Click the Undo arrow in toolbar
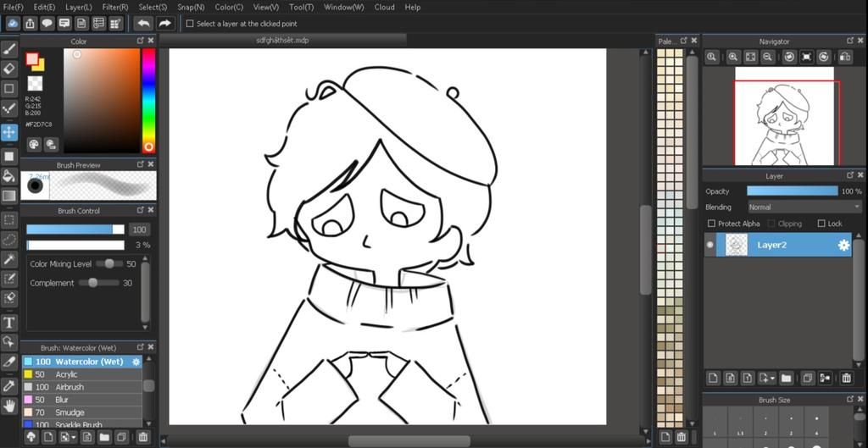 click(x=143, y=23)
